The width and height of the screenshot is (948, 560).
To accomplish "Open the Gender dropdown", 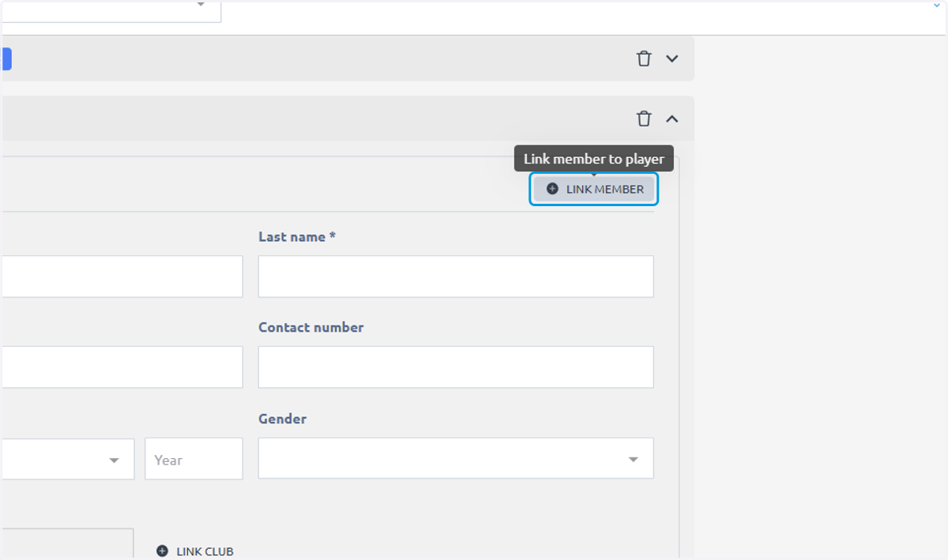I will (x=456, y=458).
